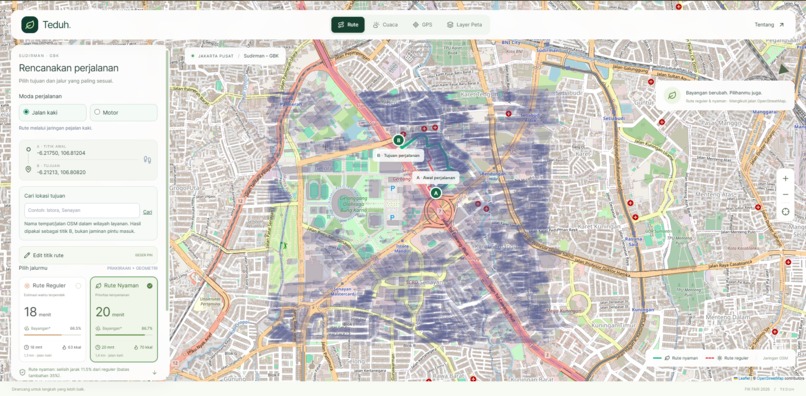Click the Tujuan perjalanan map tooltip
Image resolution: width=806 pixels, height=396 pixels.
coord(398,155)
